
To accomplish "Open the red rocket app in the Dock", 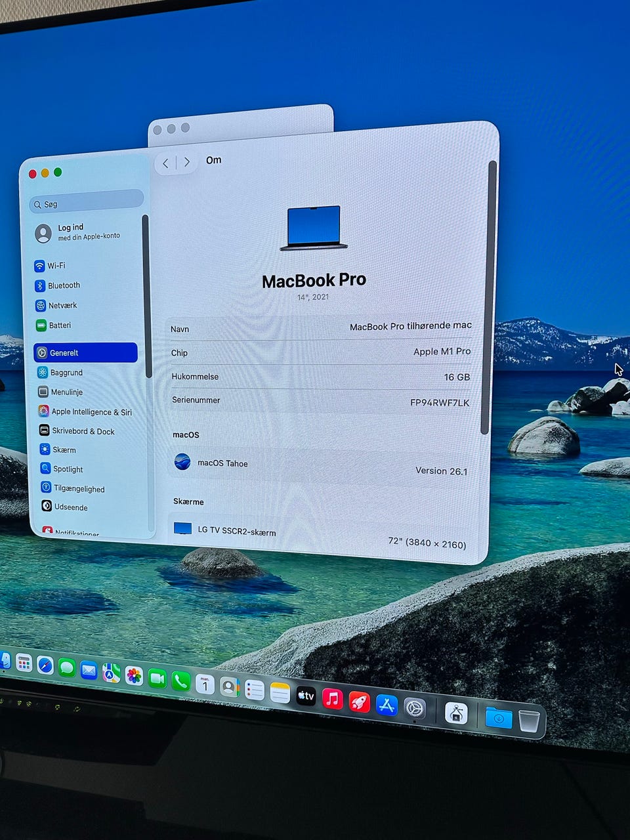I will pos(359,702).
